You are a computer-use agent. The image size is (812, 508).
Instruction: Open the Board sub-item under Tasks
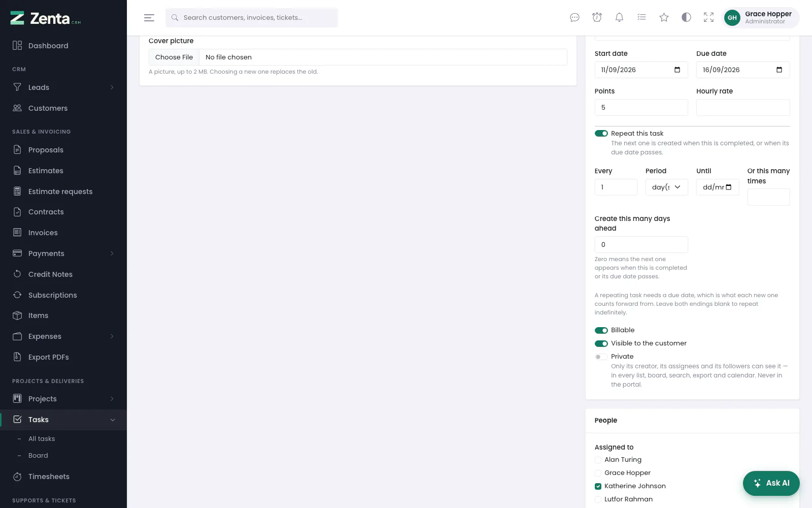pyautogui.click(x=38, y=456)
